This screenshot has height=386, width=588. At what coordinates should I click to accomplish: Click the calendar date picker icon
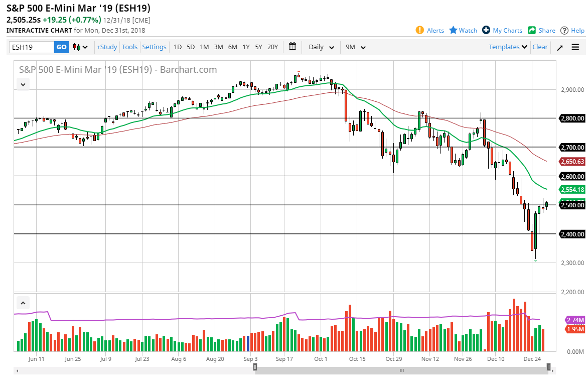pyautogui.click(x=292, y=47)
